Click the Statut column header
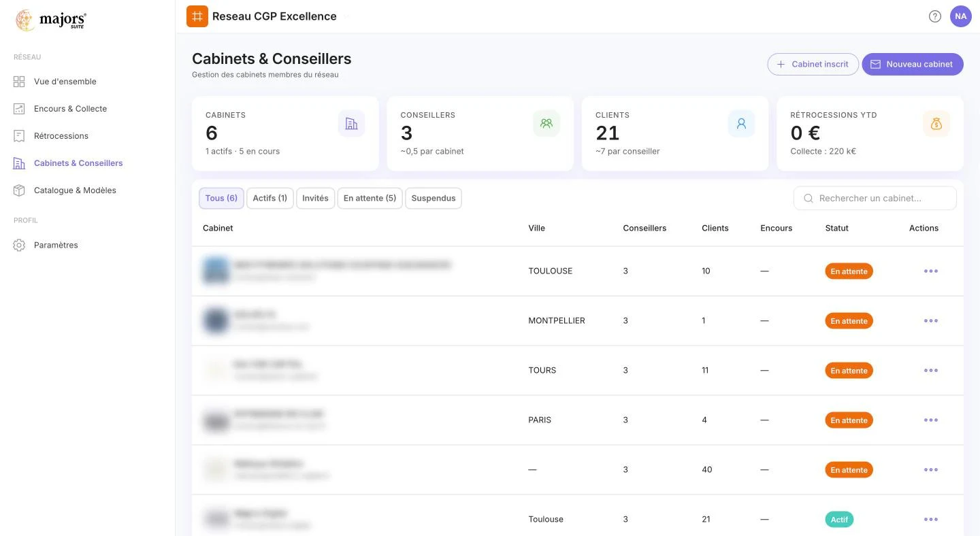 tap(837, 228)
